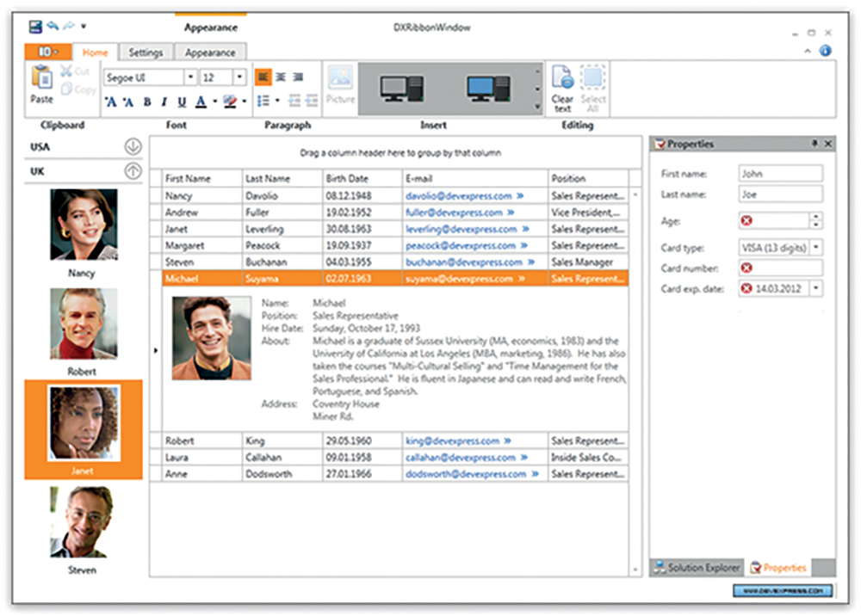
Task: Click the save icon in quick access toolbar
Action: coord(37,28)
